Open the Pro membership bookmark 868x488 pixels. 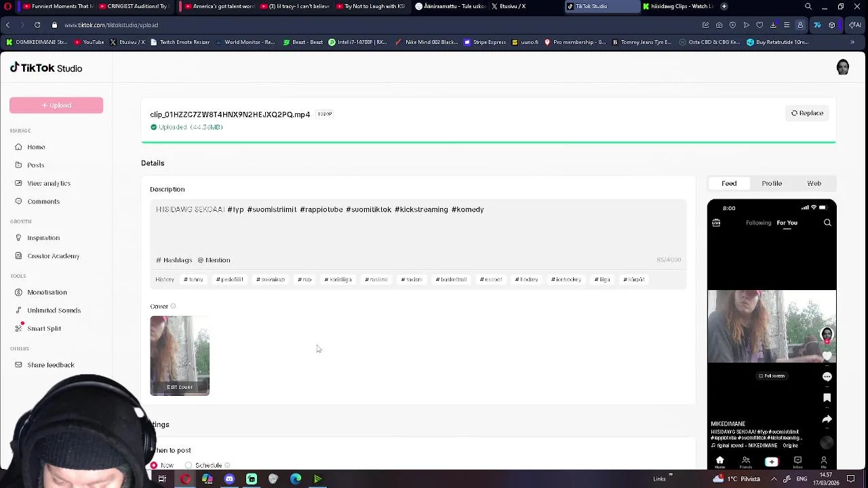(574, 42)
